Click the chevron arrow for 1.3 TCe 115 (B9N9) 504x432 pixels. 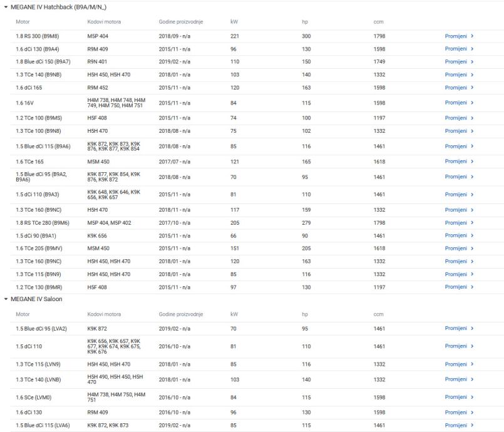click(x=472, y=274)
